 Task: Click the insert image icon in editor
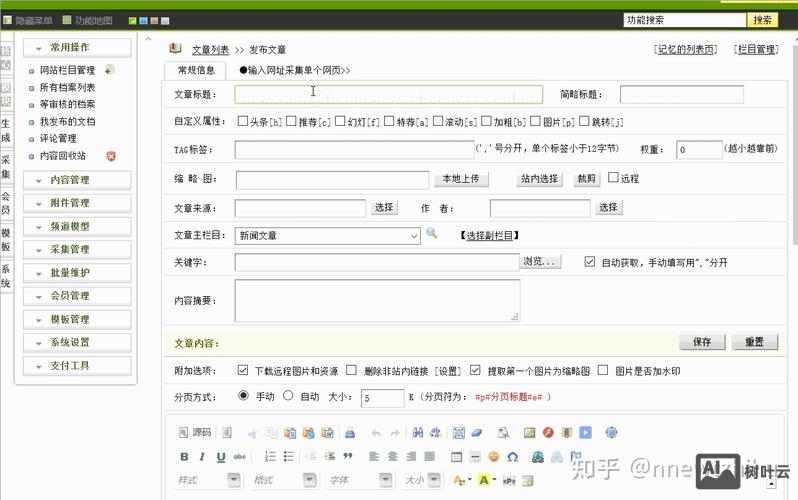[x=529, y=433]
